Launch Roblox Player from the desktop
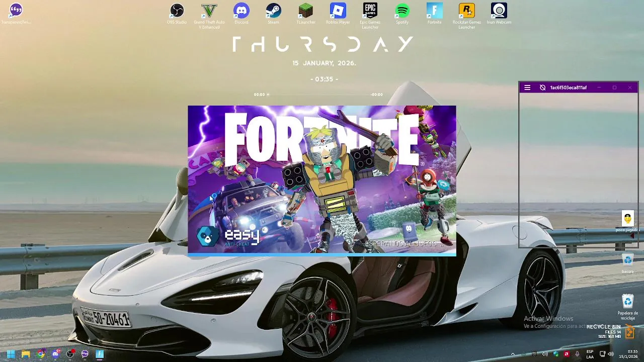The image size is (644, 362). point(338,14)
